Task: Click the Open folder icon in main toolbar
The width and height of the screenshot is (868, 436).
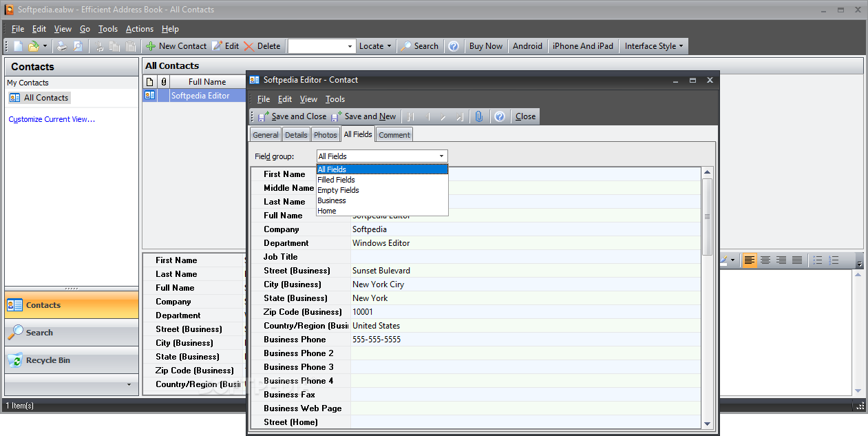Action: [x=34, y=46]
